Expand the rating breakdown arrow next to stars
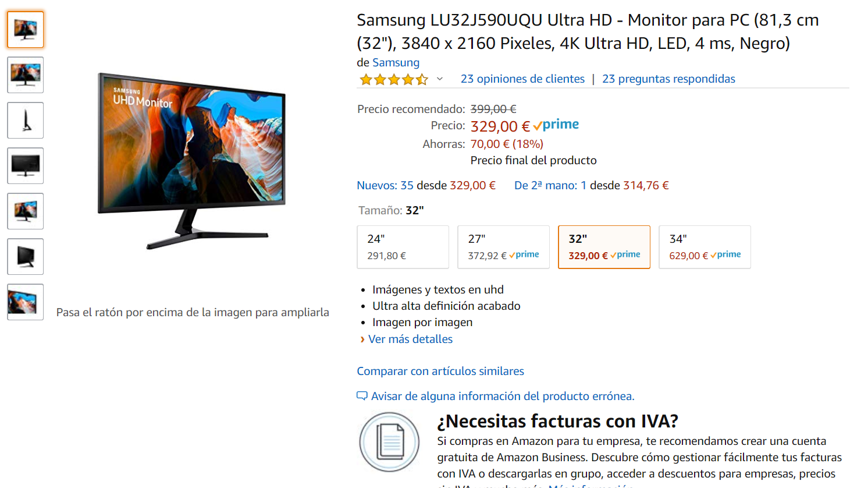Image resolution: width=868 pixels, height=488 pixels. (440, 79)
